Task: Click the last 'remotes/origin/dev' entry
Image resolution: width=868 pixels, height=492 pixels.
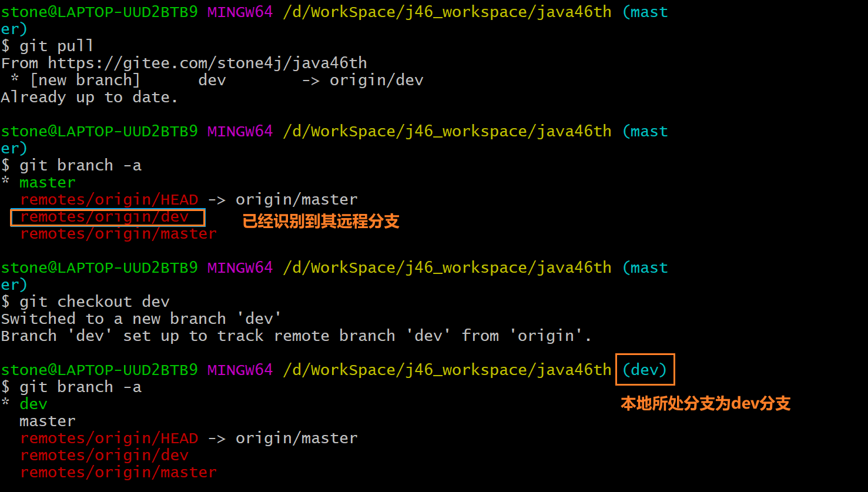Action: (105, 456)
